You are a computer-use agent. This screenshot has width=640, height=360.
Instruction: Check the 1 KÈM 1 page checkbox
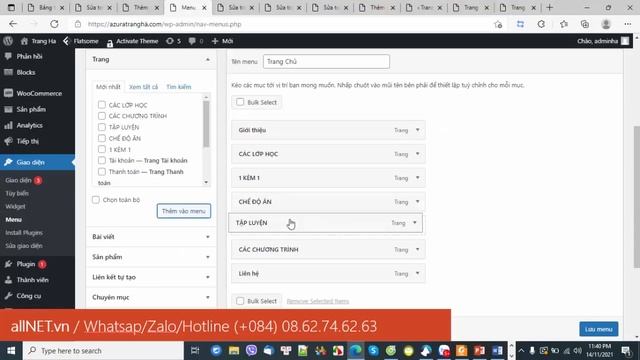click(x=102, y=149)
